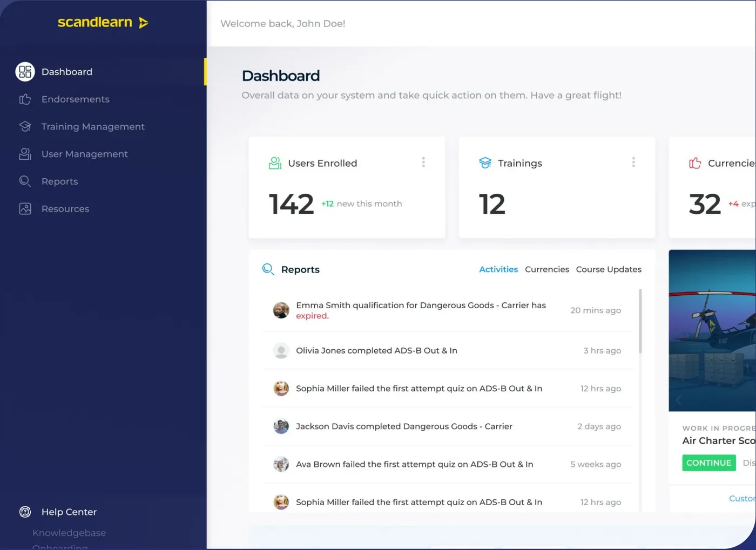Image resolution: width=756 pixels, height=550 pixels.
Task: Open Trainings card three-dot menu
Action: (x=633, y=162)
